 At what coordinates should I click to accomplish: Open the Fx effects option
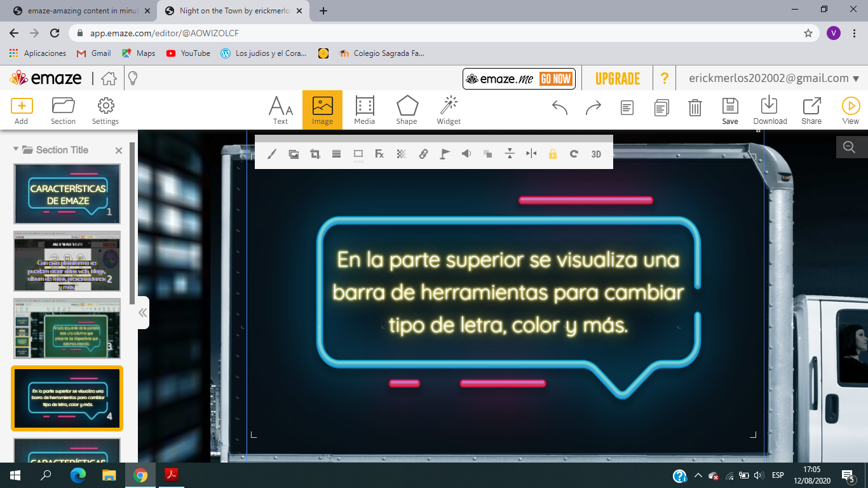[x=379, y=154]
